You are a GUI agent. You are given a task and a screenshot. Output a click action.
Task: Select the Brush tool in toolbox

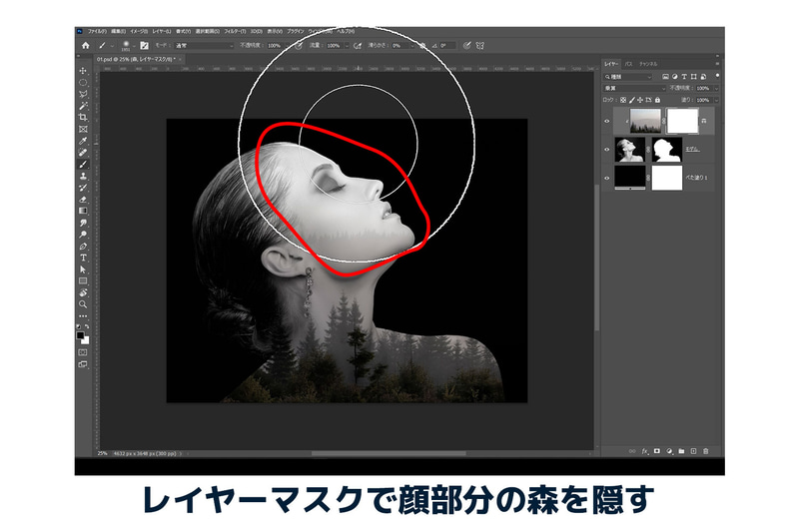coord(83,165)
